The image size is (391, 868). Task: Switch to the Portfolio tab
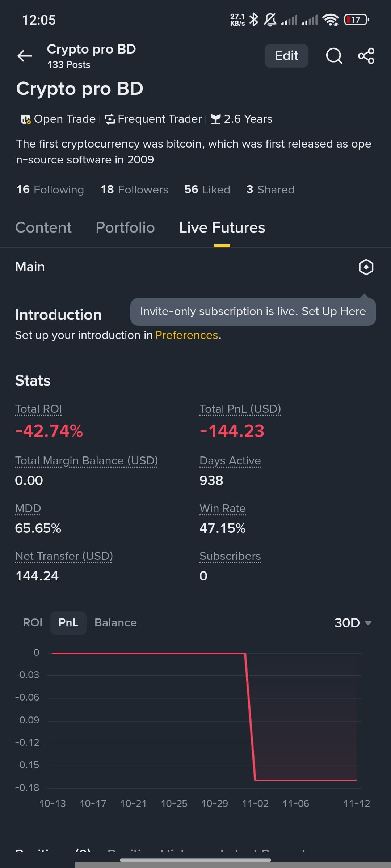[x=125, y=227]
